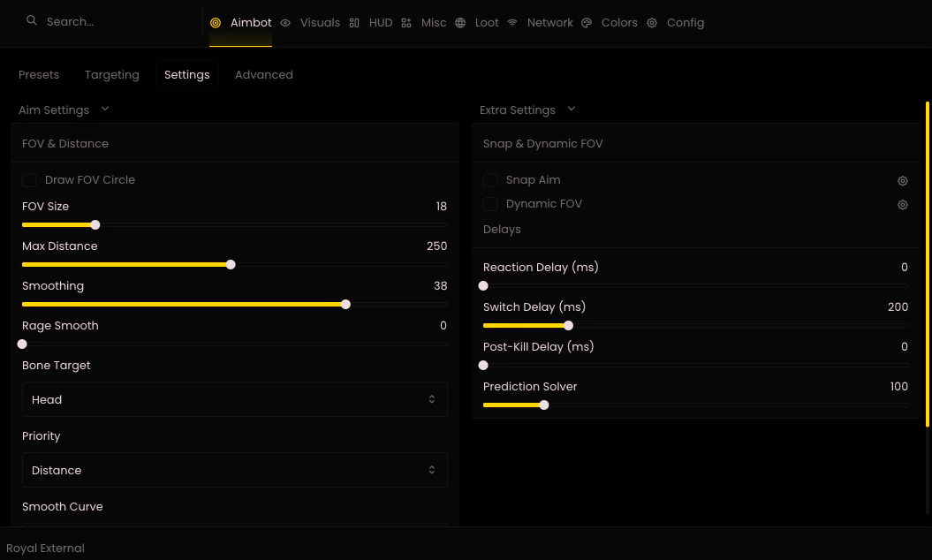Click the FOV & Distance heading
Screen dimensions: 932x560
65,144
